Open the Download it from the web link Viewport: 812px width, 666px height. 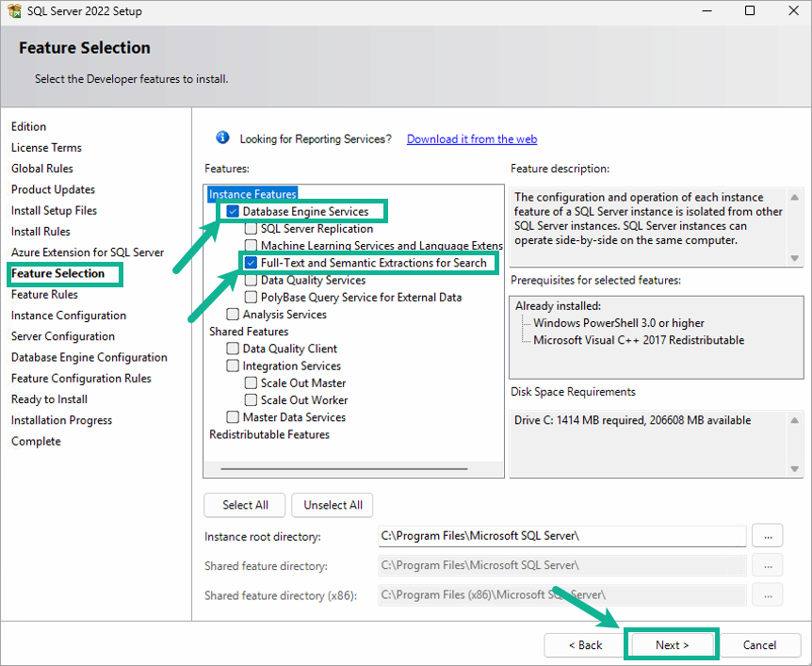click(472, 138)
